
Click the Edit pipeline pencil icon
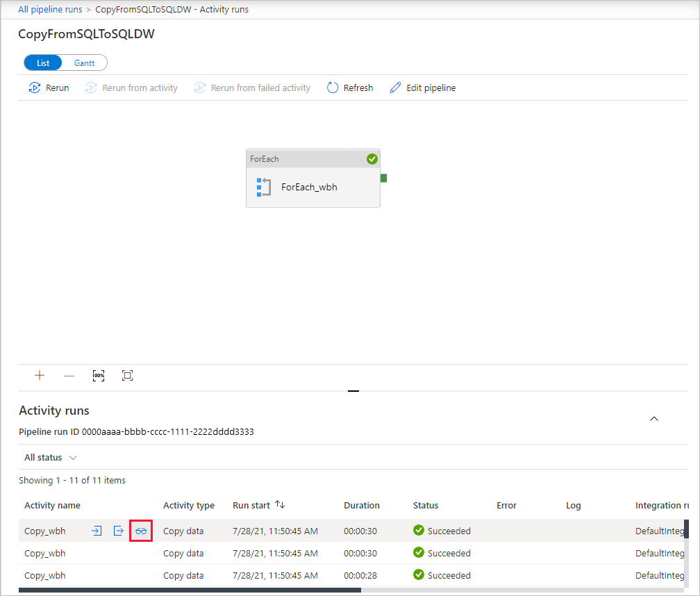395,88
